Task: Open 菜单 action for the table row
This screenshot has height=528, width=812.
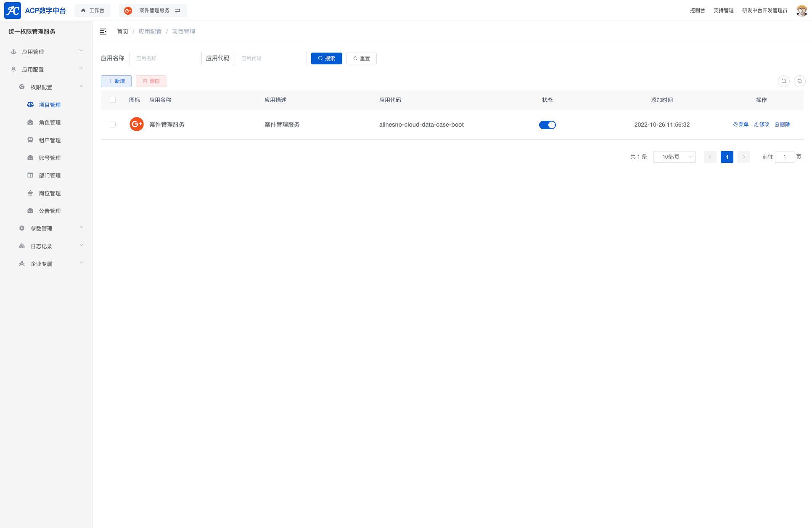Action: click(x=741, y=125)
